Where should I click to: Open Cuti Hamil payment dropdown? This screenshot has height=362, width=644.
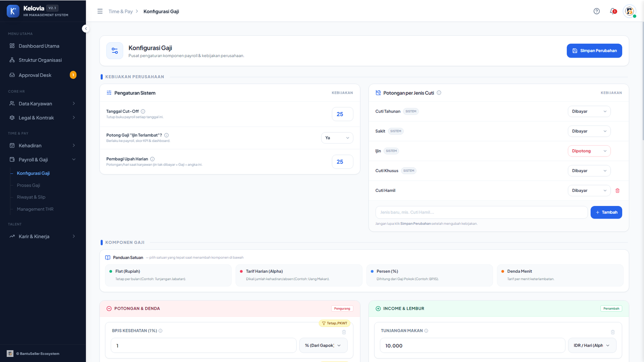click(x=589, y=191)
